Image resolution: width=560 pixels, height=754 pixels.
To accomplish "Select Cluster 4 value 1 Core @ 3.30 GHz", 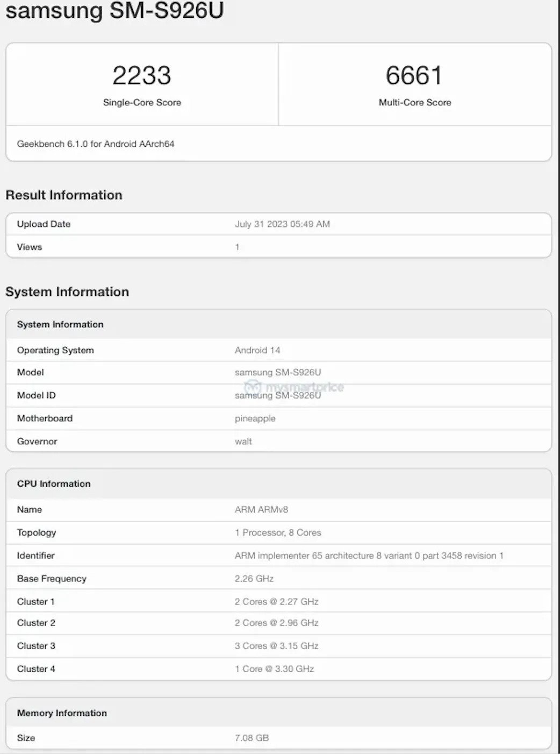I will (274, 669).
